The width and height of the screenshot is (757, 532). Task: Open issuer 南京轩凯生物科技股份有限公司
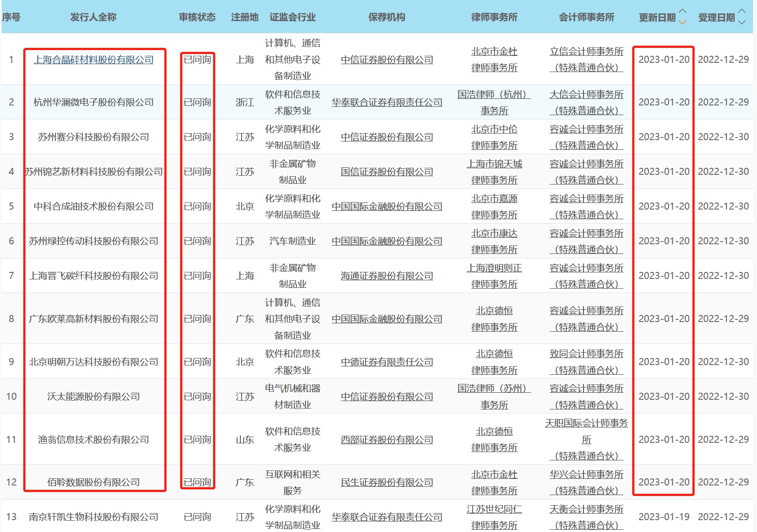[x=94, y=517]
